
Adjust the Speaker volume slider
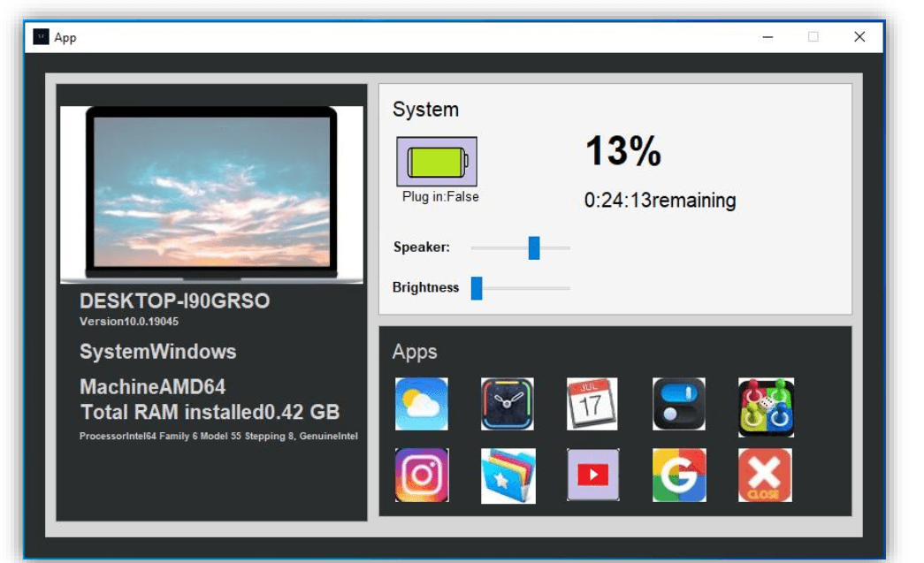(534, 249)
